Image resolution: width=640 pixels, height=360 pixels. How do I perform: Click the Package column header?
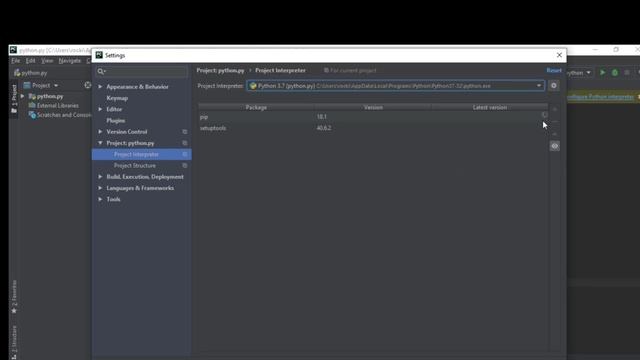click(256, 107)
